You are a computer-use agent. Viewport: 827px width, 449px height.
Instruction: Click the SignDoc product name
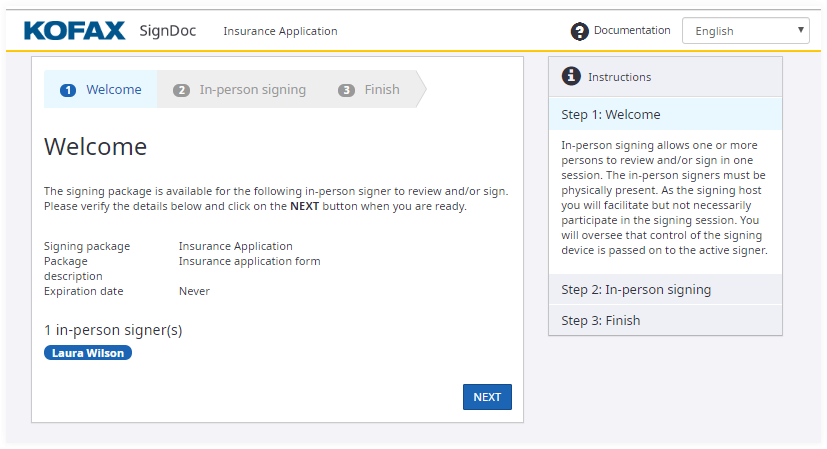(x=169, y=31)
